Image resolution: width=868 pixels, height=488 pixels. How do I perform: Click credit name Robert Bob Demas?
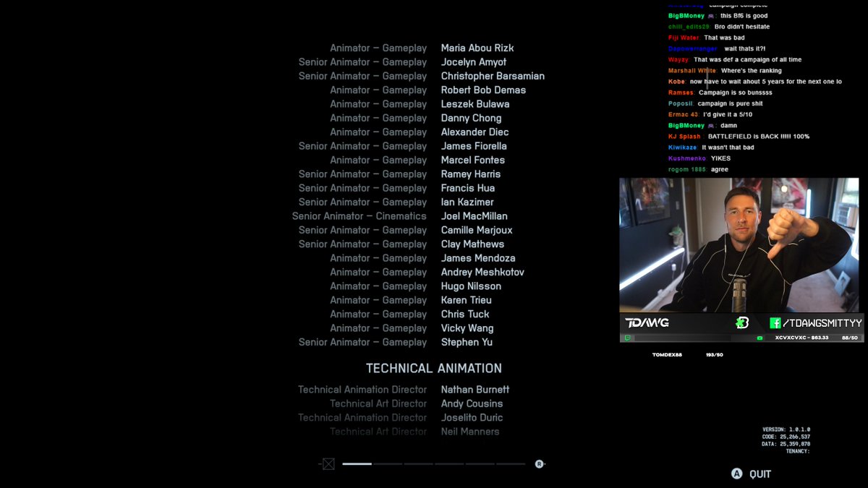[483, 90]
